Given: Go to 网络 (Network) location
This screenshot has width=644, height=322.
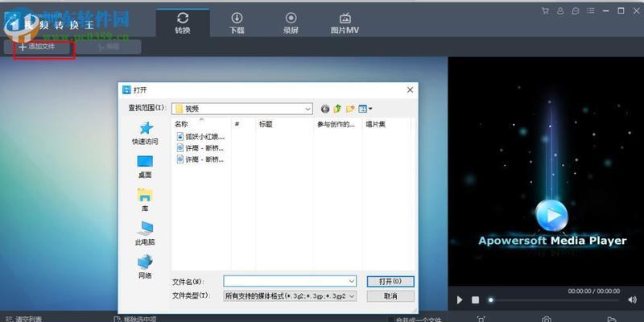Looking at the screenshot, I should click(145, 267).
